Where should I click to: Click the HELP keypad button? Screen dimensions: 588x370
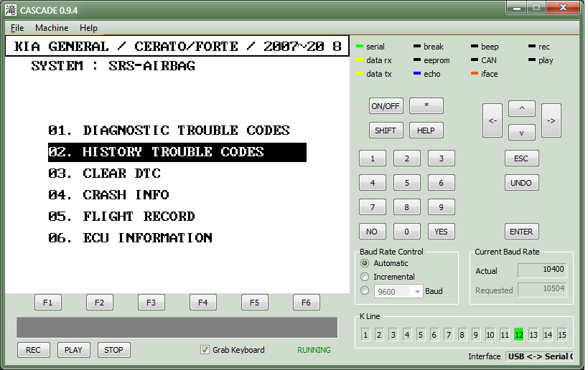[x=426, y=131]
